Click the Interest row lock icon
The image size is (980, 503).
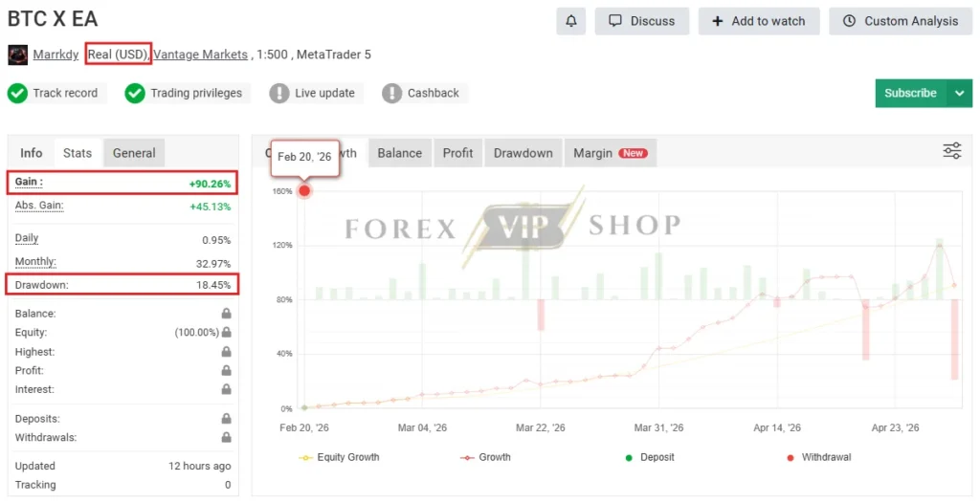pos(226,389)
